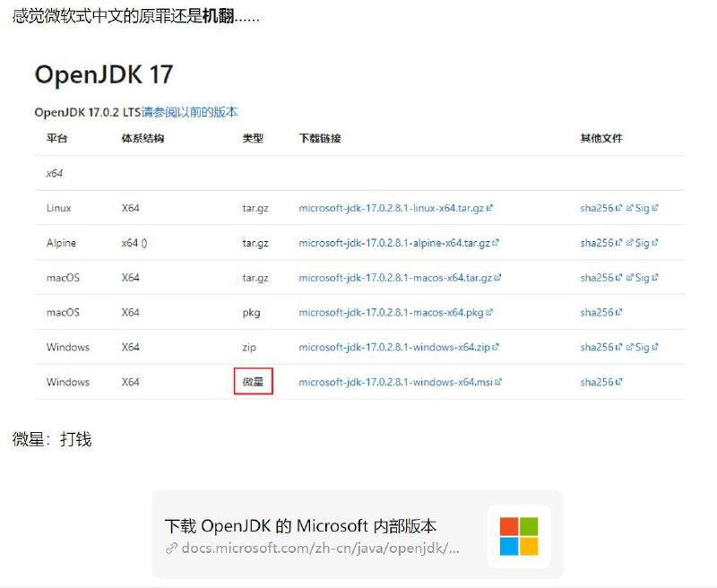
Task: Click external-link icon after windows-x64.msi
Action: pyautogui.click(x=498, y=381)
